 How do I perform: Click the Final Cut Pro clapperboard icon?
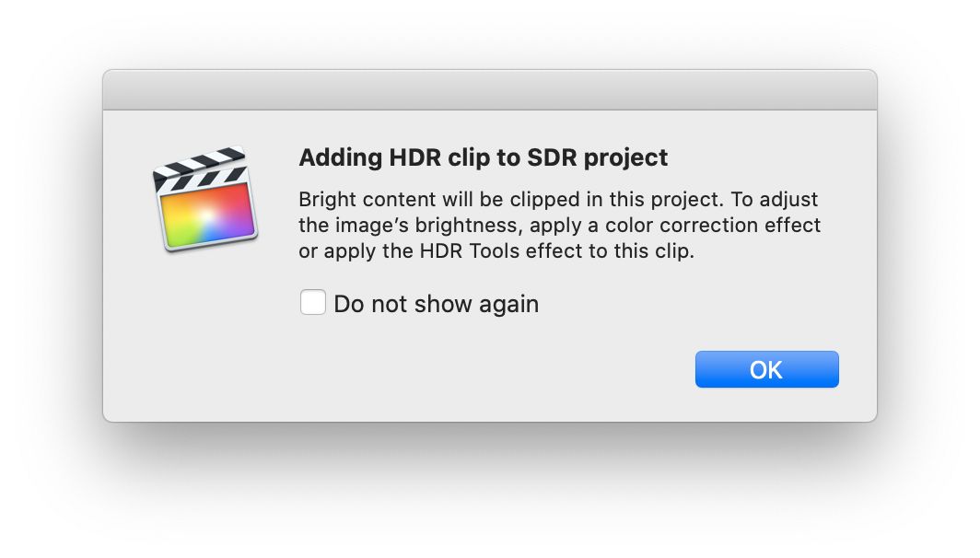(x=205, y=199)
